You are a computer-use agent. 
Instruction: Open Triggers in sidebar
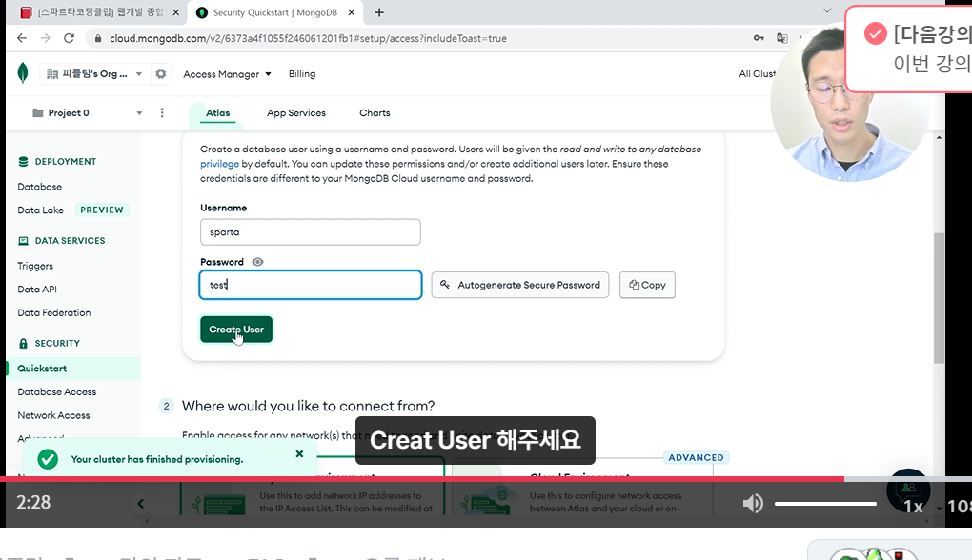pos(35,266)
